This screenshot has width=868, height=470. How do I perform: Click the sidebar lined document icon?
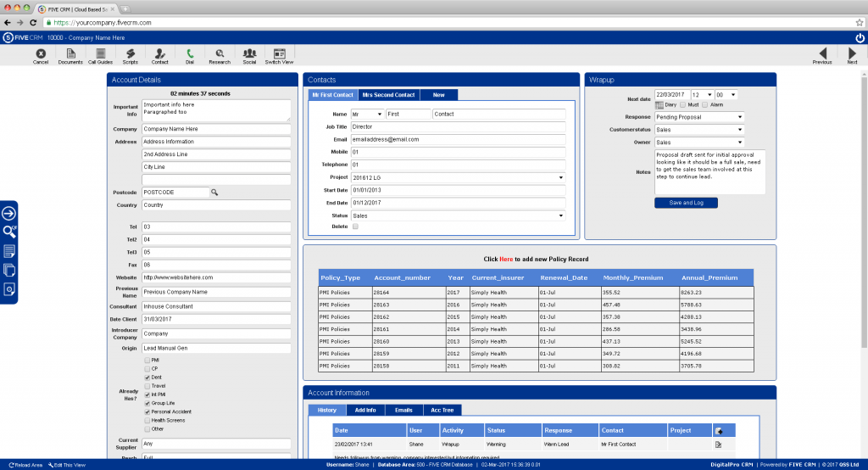pyautogui.click(x=9, y=251)
